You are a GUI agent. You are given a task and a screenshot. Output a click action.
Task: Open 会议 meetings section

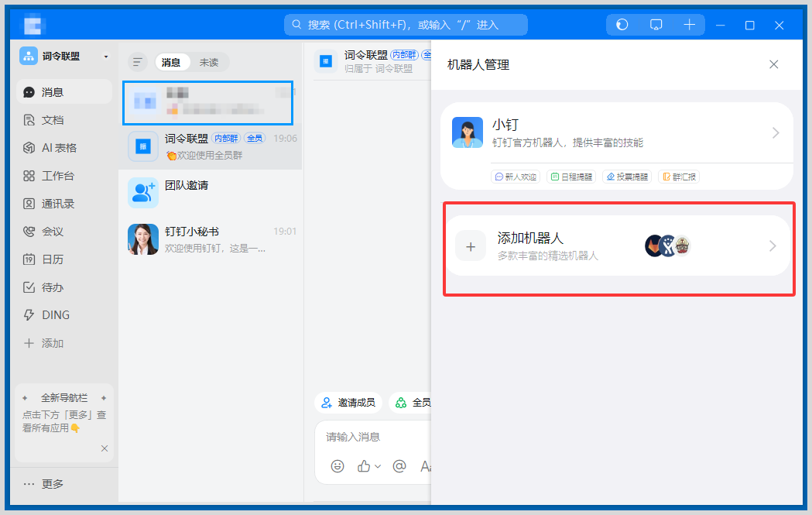[x=52, y=232]
